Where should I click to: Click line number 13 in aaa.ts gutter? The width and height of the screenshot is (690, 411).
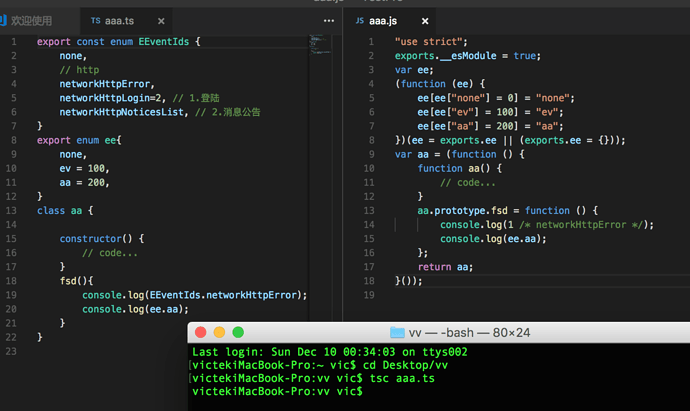(11, 211)
